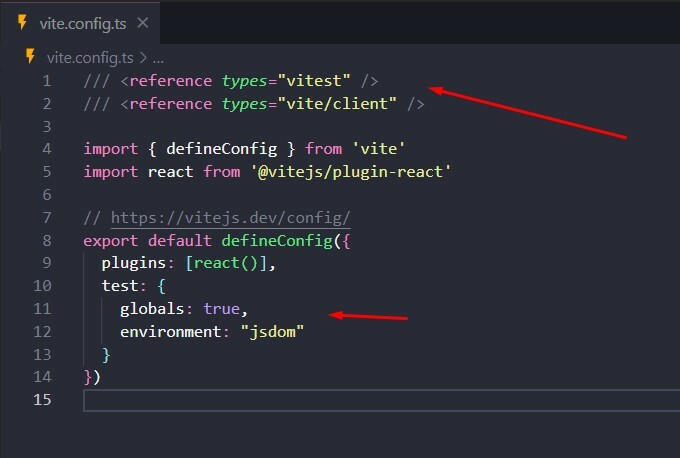This screenshot has height=458, width=680.
Task: Click the closing brace on line 13
Action: (x=106, y=355)
